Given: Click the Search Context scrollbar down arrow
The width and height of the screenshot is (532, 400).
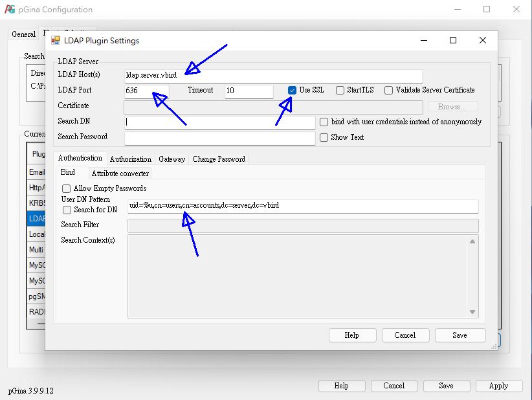Looking at the screenshot, I should pos(472,313).
